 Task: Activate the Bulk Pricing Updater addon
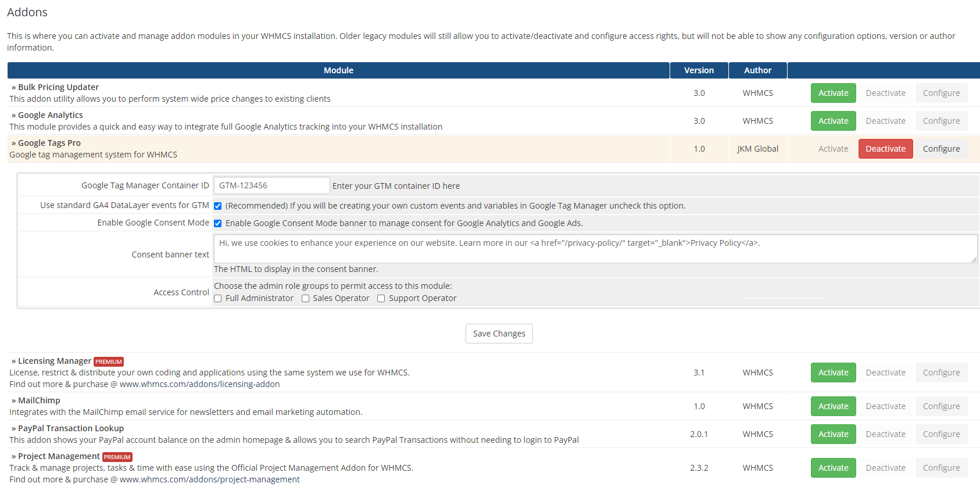[833, 93]
